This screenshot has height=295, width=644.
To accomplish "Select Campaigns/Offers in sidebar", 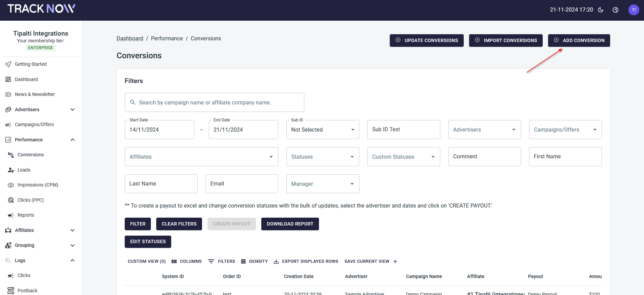I will click(34, 124).
